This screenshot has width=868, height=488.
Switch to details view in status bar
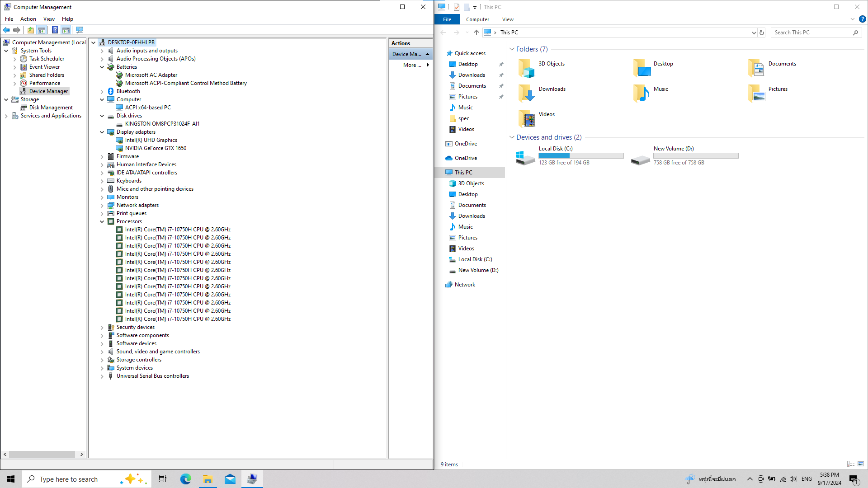851,464
